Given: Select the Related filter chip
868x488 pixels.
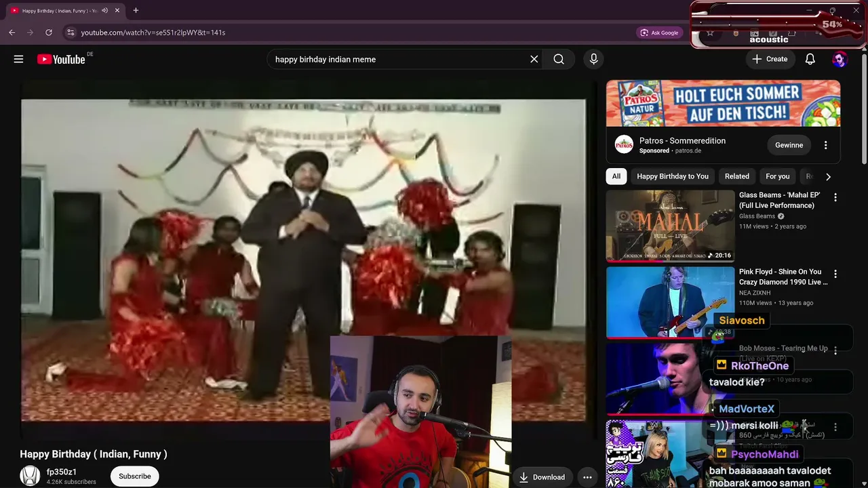Looking at the screenshot, I should 737,176.
